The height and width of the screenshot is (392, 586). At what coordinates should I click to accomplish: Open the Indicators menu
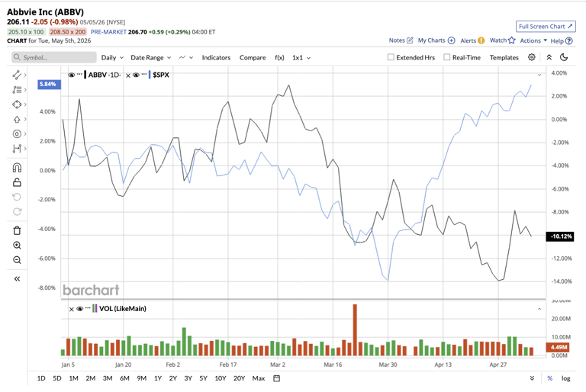click(216, 57)
